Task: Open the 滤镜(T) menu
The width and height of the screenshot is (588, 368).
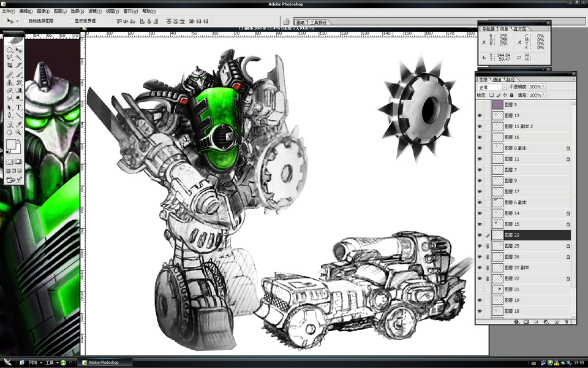Action: coord(95,11)
